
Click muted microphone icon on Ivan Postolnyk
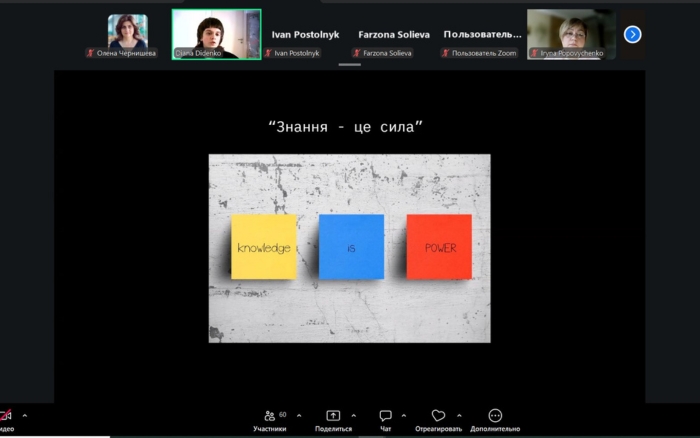point(268,53)
